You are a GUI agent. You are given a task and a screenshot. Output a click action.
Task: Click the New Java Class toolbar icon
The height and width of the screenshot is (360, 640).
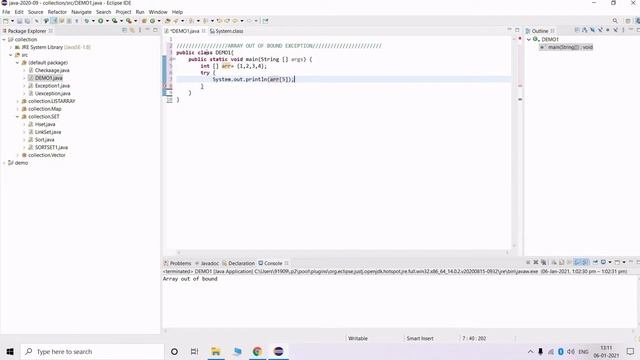click(x=152, y=21)
